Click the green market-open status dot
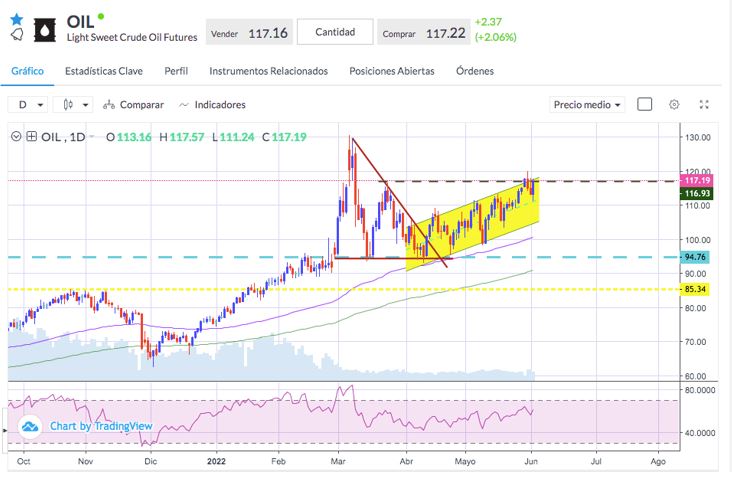 tap(101, 17)
